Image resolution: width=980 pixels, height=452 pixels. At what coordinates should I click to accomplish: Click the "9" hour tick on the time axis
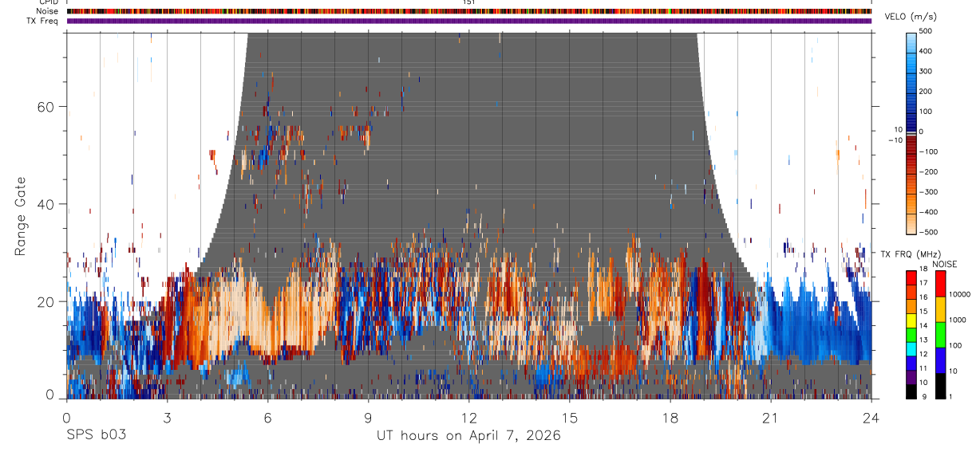tap(368, 417)
